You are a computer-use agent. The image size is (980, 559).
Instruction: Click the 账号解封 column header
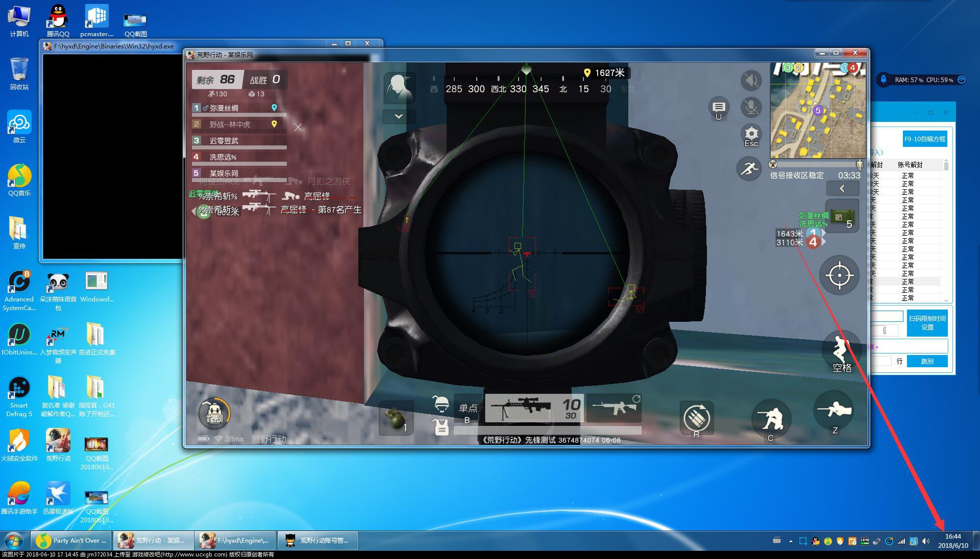[910, 165]
